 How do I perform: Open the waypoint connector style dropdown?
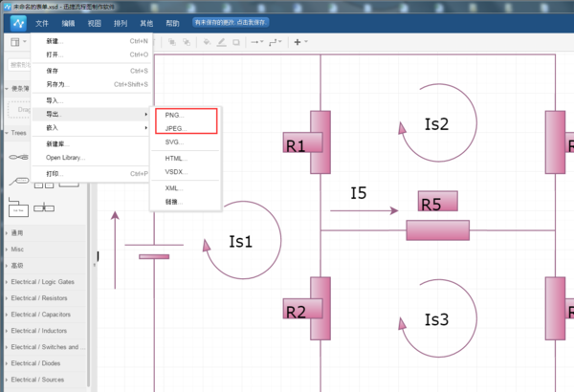point(276,42)
